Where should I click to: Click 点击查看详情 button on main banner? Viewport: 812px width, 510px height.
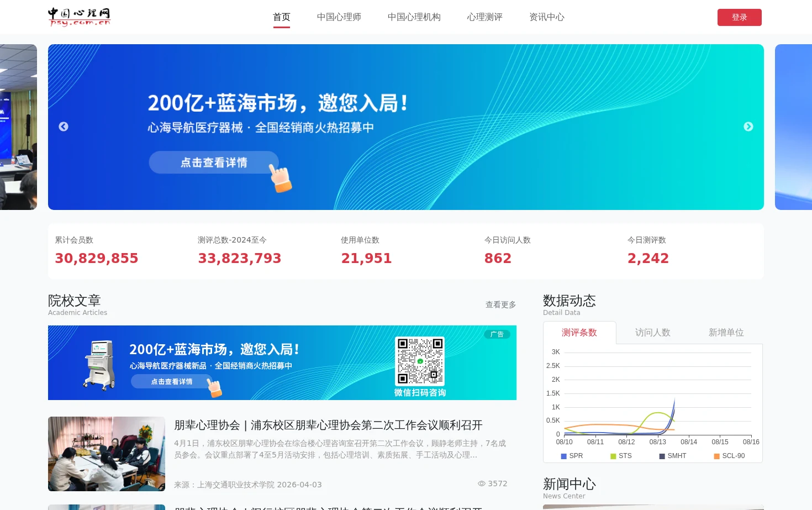[214, 162]
